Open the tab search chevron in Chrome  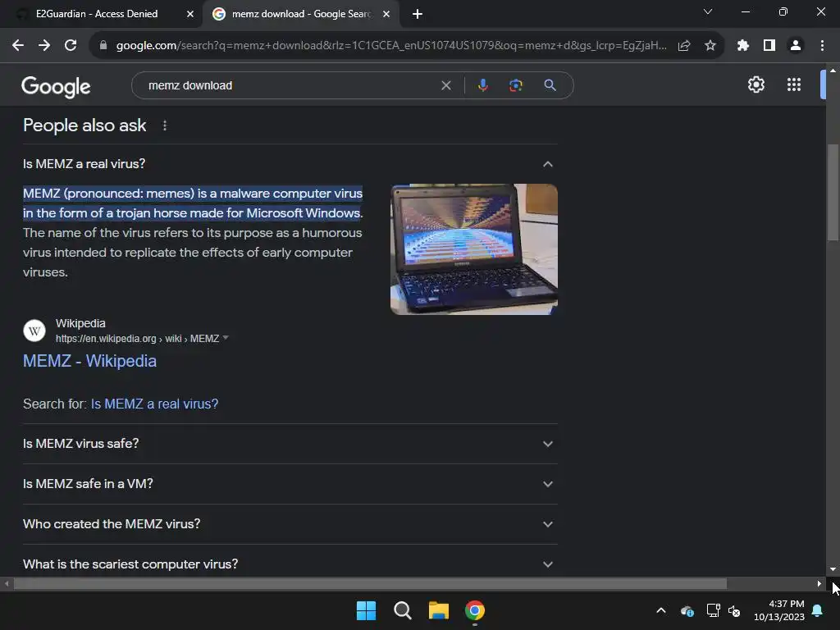[708, 11]
